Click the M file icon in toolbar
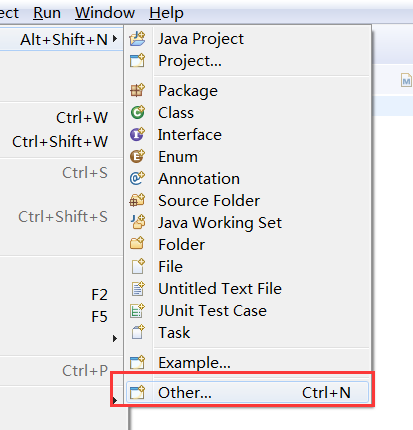 tap(406, 80)
